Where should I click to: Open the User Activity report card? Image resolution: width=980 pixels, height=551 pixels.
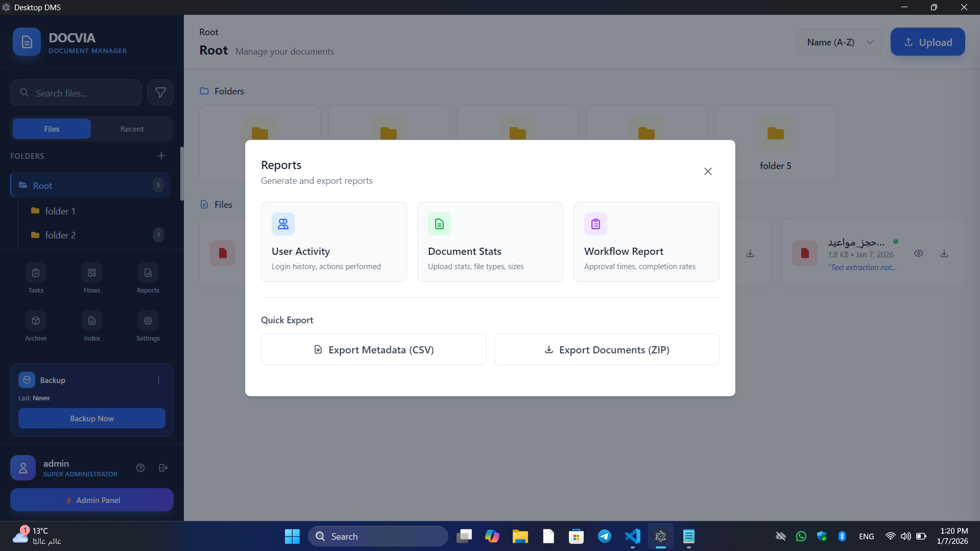pyautogui.click(x=333, y=242)
